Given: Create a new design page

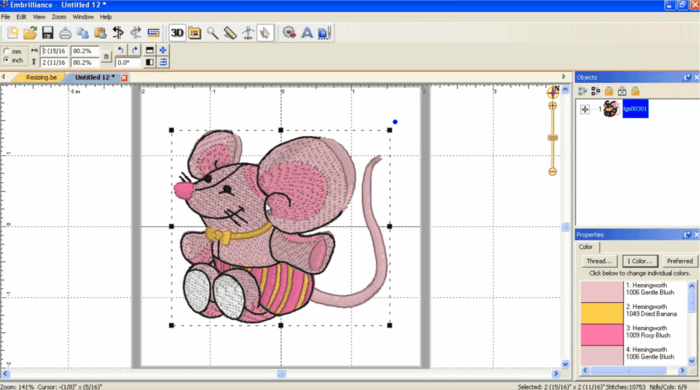Looking at the screenshot, I should pyautogui.click(x=12, y=33).
